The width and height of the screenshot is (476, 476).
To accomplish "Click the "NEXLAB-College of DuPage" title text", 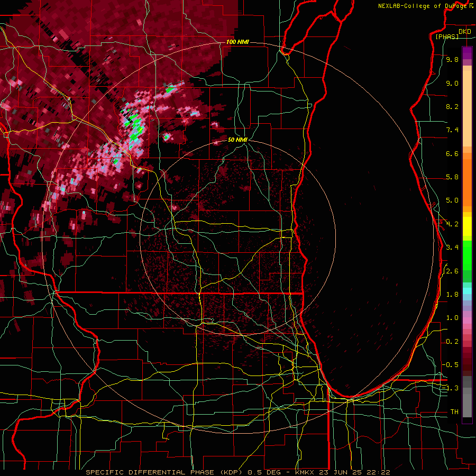I will tap(422, 6).
